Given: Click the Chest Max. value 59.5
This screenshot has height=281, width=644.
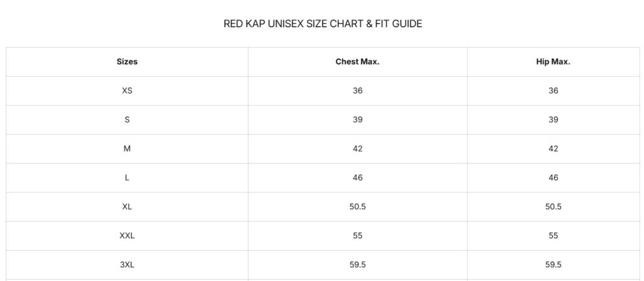Looking at the screenshot, I should [357, 265].
